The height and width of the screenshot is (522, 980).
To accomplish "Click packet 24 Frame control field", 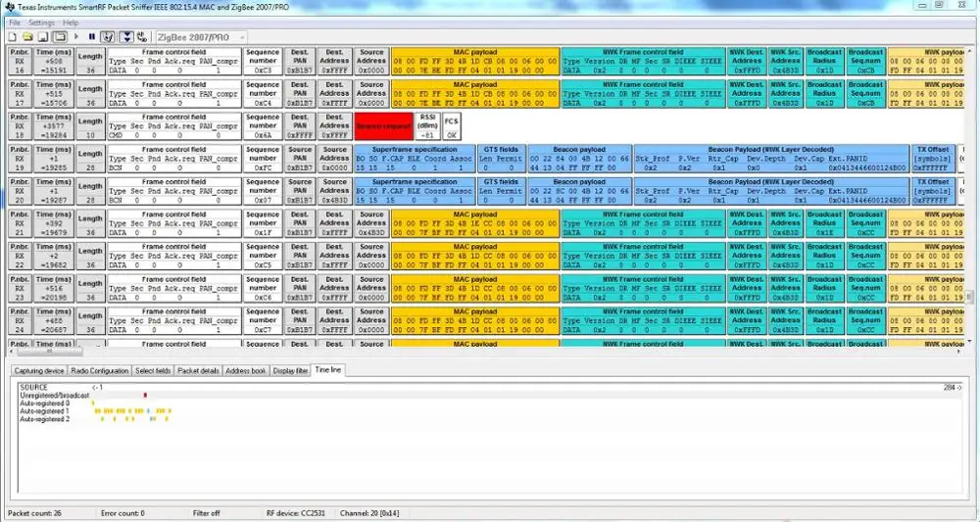I will pos(173,321).
